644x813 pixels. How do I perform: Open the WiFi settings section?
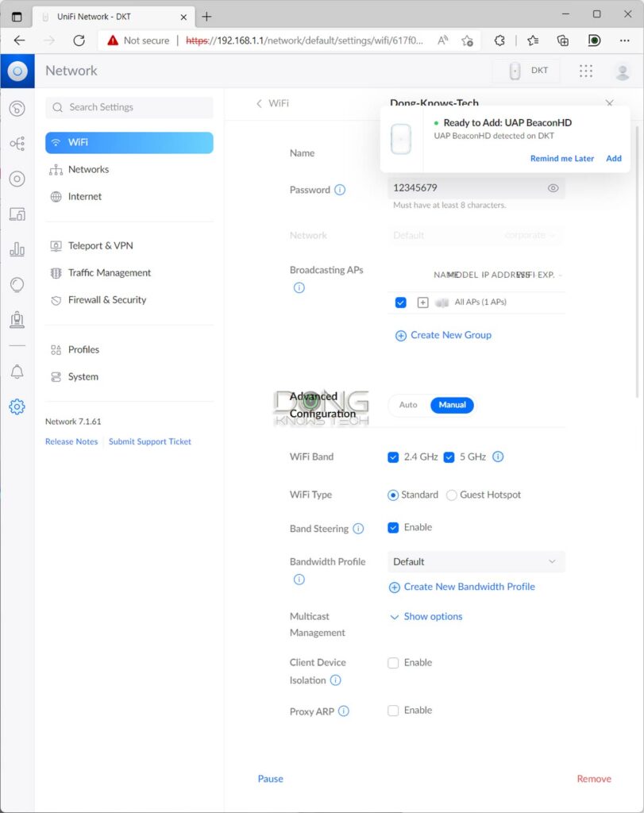point(129,143)
